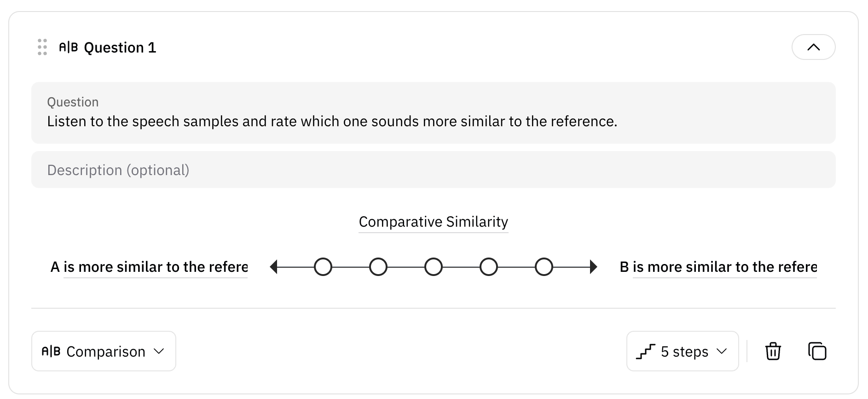Click the A|B icon next to Question 1
Screen dimensions: 868x399
click(x=68, y=47)
